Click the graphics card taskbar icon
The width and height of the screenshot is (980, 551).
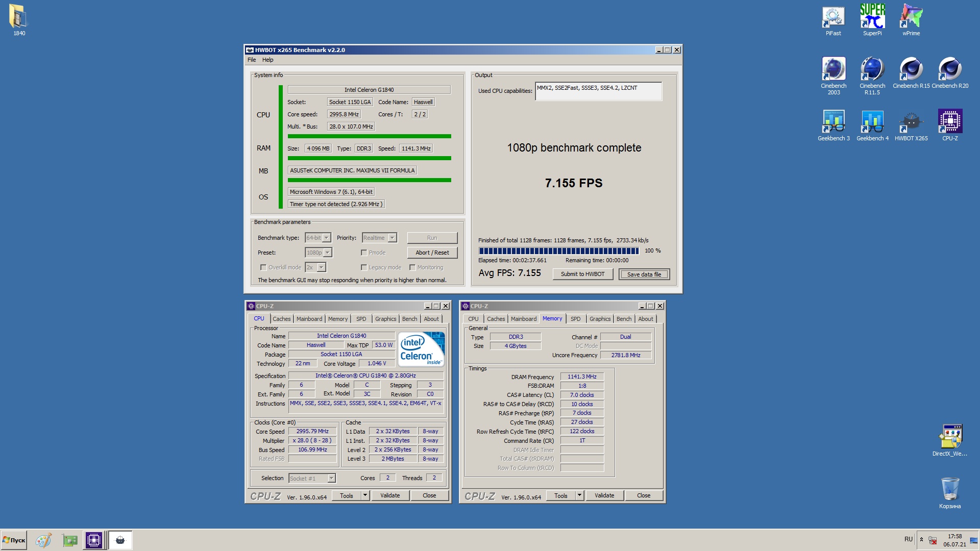70,540
